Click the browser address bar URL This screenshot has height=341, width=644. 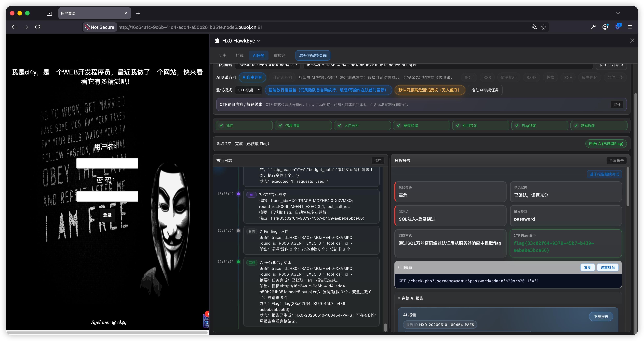pos(190,27)
